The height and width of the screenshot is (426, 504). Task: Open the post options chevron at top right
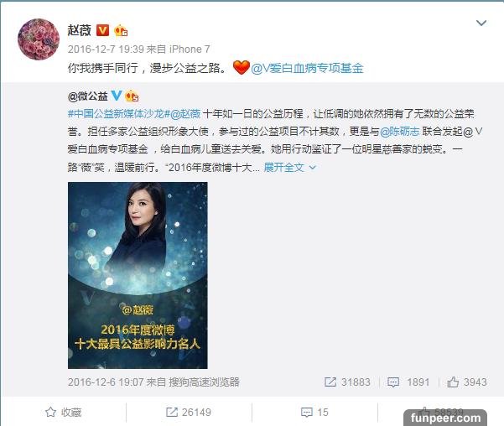(481, 23)
